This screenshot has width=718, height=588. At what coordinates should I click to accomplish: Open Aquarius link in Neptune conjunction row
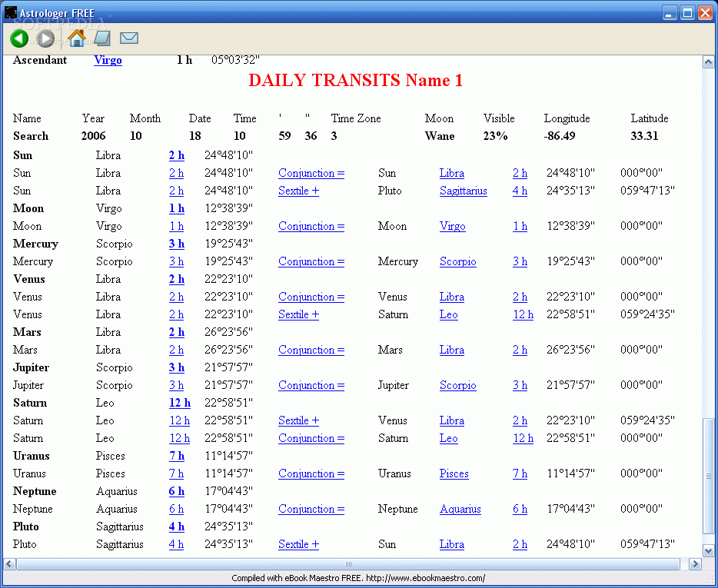coord(460,509)
